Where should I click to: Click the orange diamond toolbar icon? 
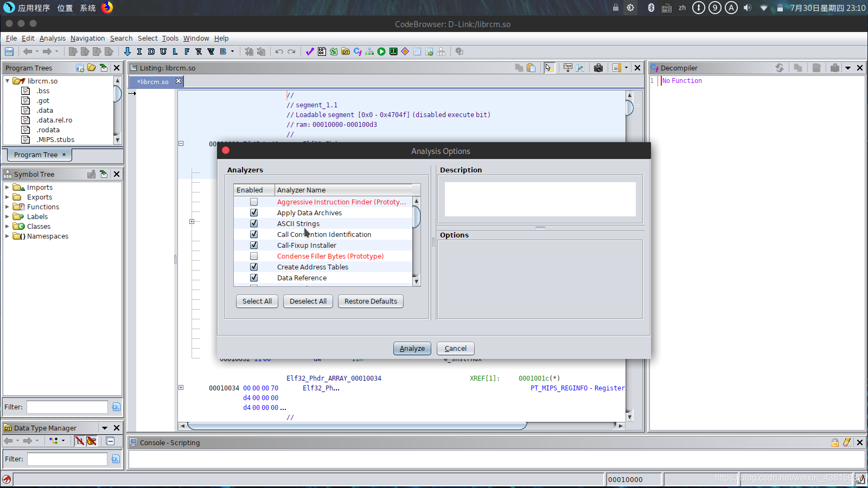click(405, 52)
